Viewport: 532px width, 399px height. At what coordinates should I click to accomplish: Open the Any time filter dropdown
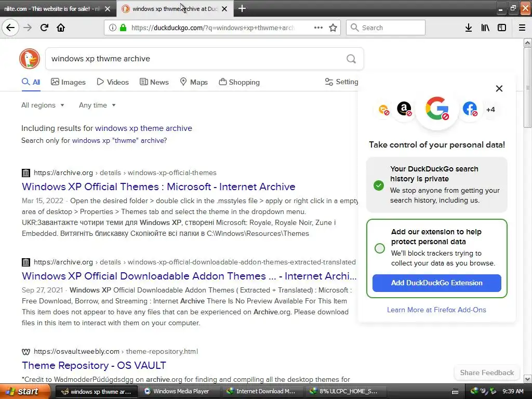(x=97, y=105)
